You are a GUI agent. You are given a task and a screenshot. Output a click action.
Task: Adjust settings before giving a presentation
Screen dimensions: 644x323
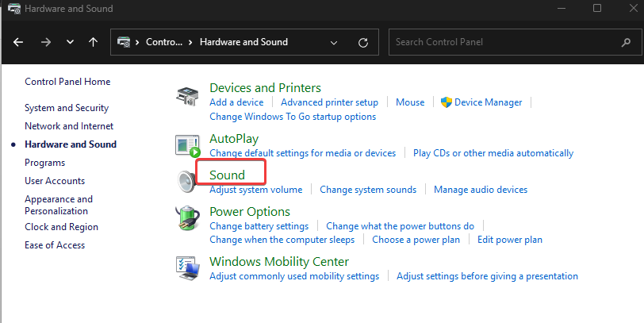pyautogui.click(x=487, y=276)
